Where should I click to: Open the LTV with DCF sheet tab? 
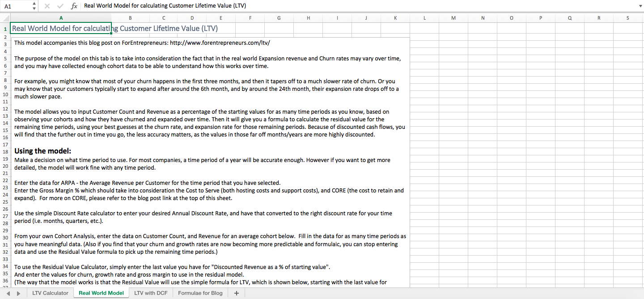pyautogui.click(x=151, y=293)
